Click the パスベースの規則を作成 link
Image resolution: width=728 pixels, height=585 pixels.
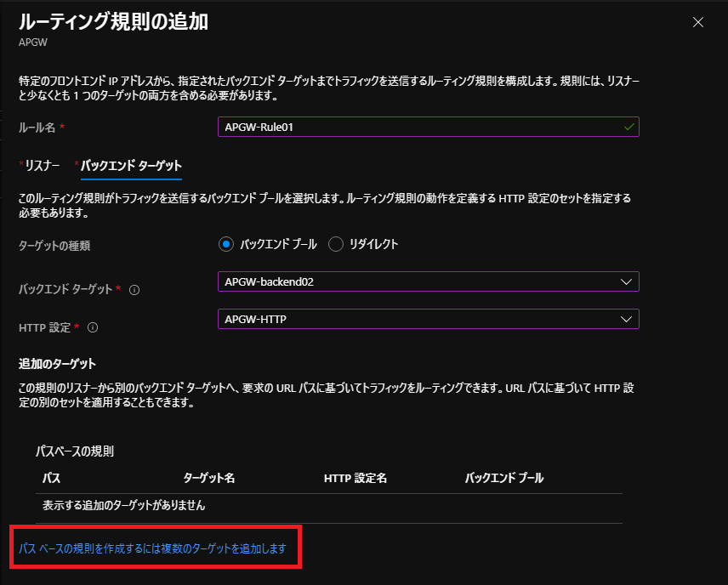[x=152, y=548]
